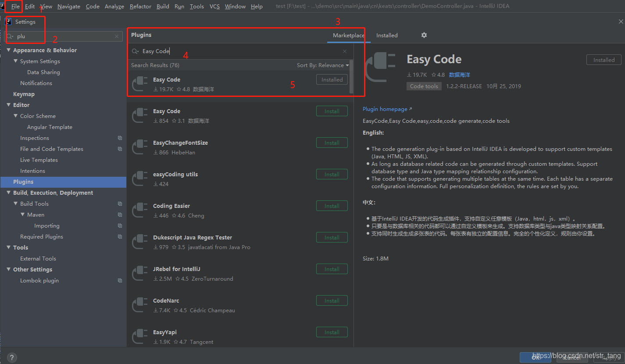The height and width of the screenshot is (364, 625).
Task: Collapse the Tools section
Action: pyautogui.click(x=9, y=248)
